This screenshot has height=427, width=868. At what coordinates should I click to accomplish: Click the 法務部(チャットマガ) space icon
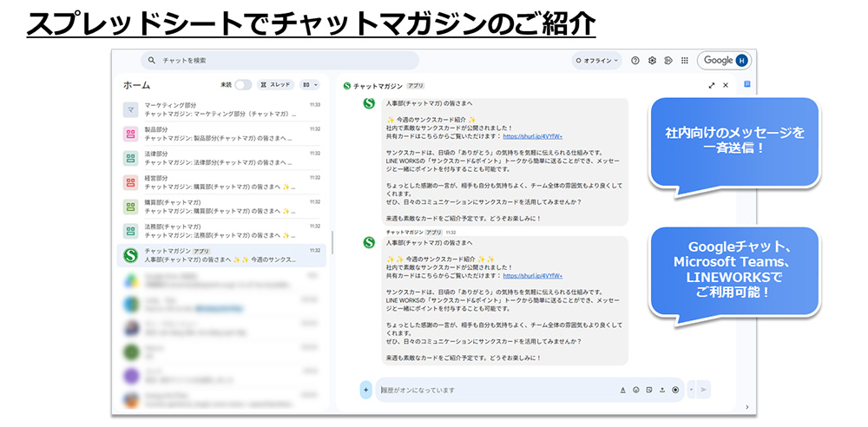coord(130,231)
